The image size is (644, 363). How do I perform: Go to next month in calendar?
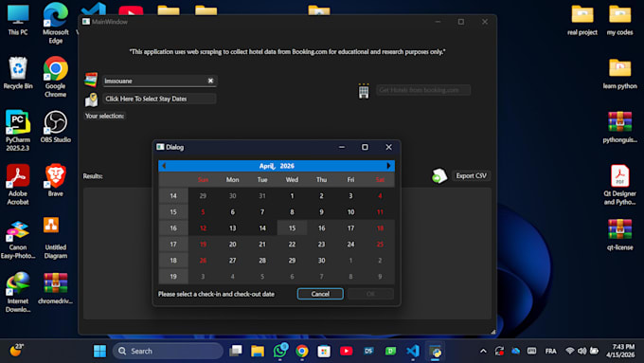point(388,166)
